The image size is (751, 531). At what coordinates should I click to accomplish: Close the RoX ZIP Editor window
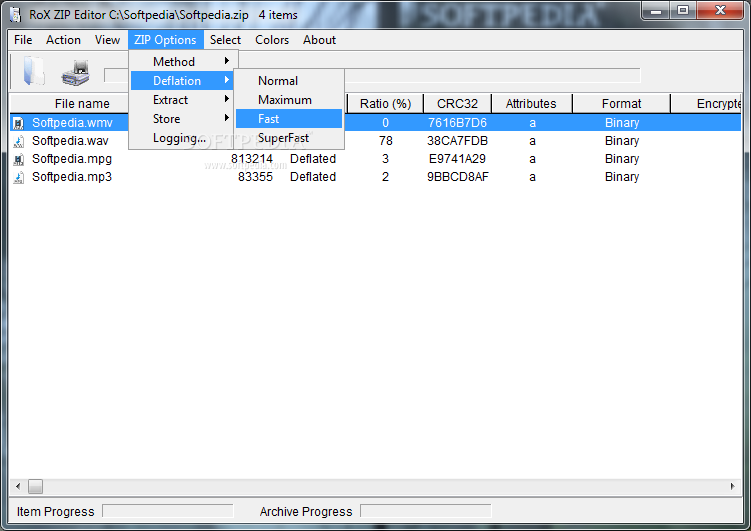coord(720,11)
